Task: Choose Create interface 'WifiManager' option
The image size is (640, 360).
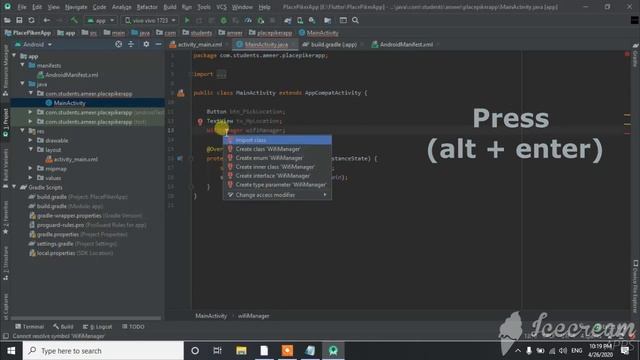Action: point(277,176)
